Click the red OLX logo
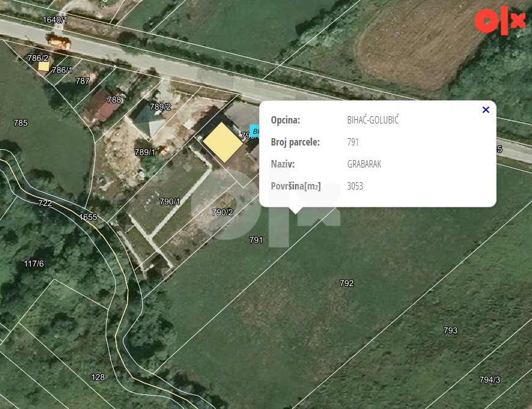 500,20
